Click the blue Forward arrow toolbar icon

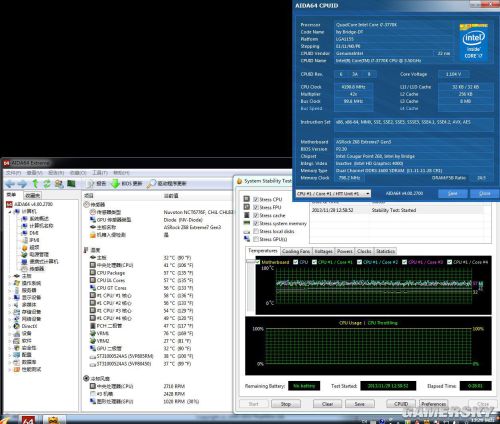coord(22,183)
